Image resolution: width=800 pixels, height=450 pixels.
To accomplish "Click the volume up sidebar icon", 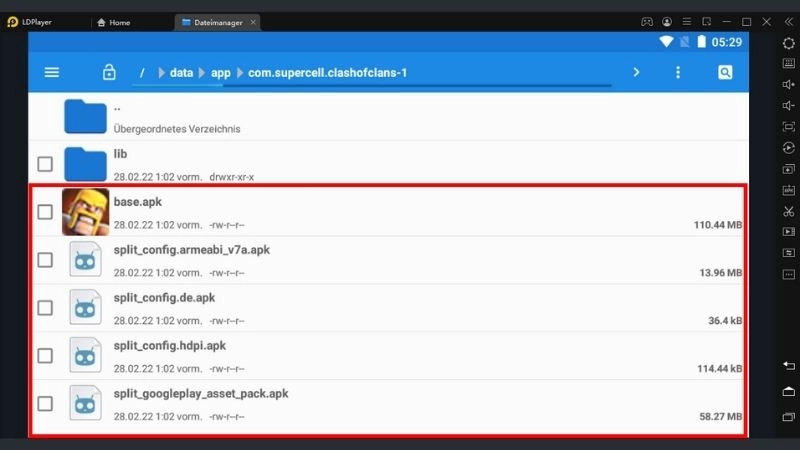I will pyautogui.click(x=789, y=85).
